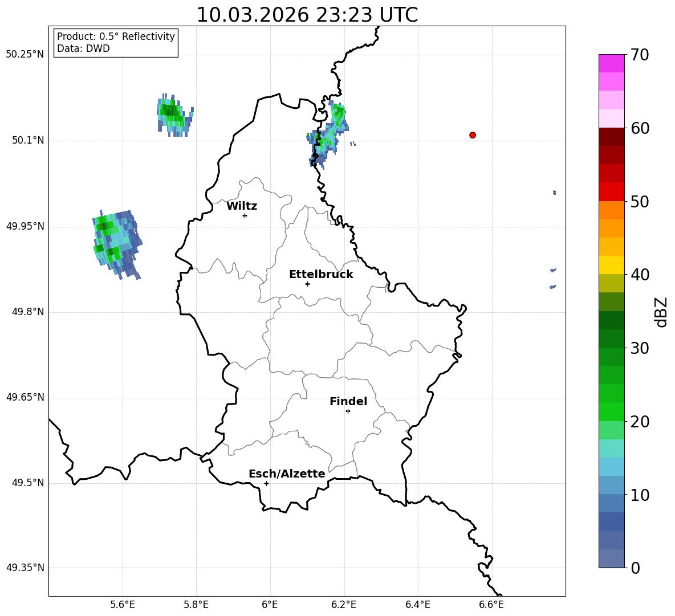Viewport: 675px width, 616px height.
Task: Click the colorbar tick label 50
Action: [640, 201]
